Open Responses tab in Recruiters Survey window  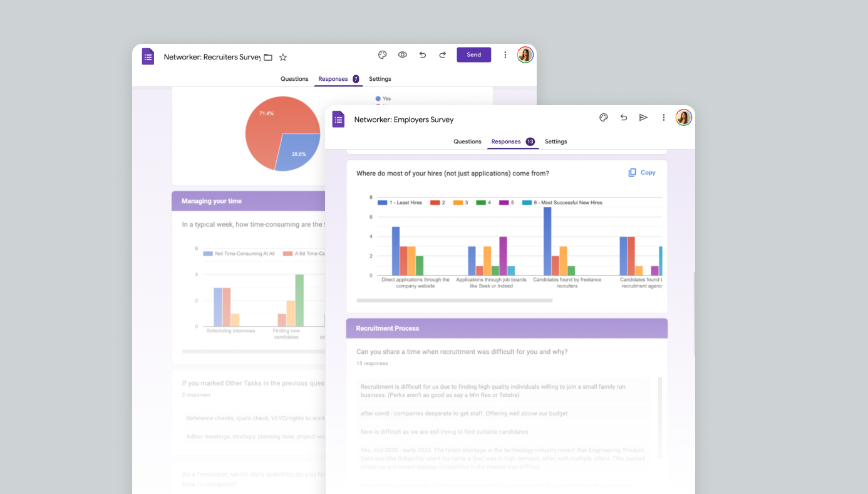pos(338,79)
